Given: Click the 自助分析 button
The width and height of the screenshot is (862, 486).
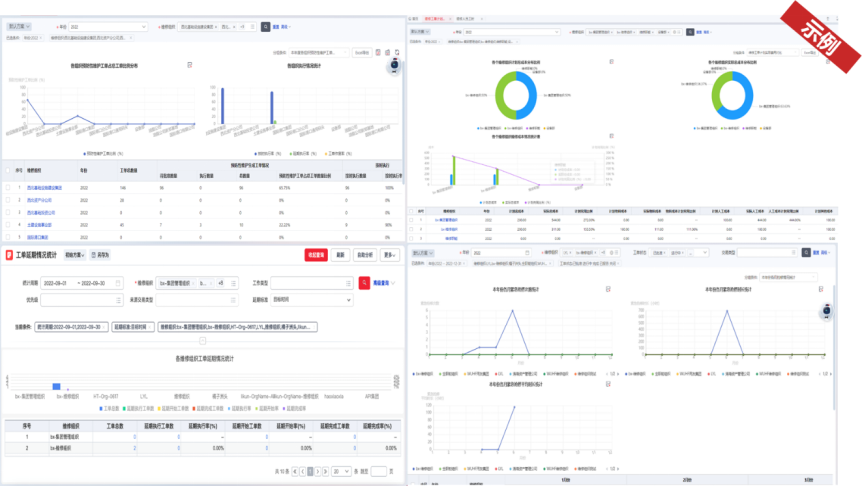Looking at the screenshot, I should pos(365,255).
